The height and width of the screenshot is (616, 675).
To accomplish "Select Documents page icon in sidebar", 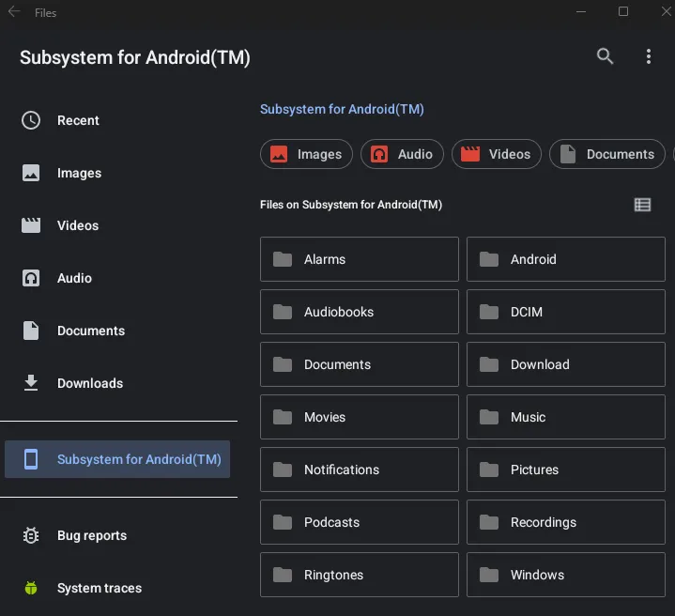I will [31, 331].
